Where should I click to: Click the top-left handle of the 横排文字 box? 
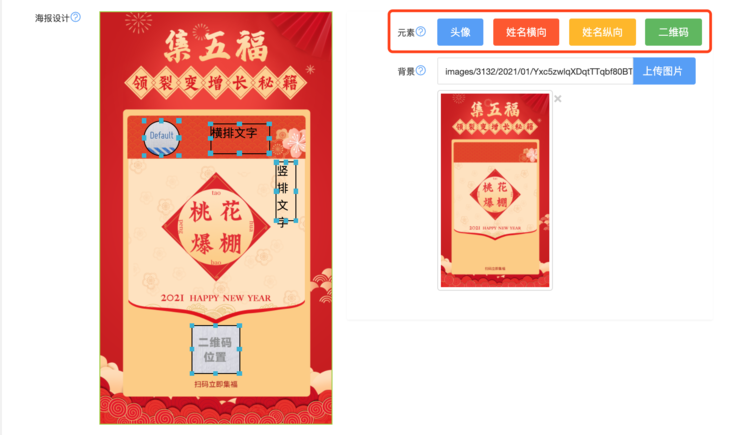(x=210, y=124)
